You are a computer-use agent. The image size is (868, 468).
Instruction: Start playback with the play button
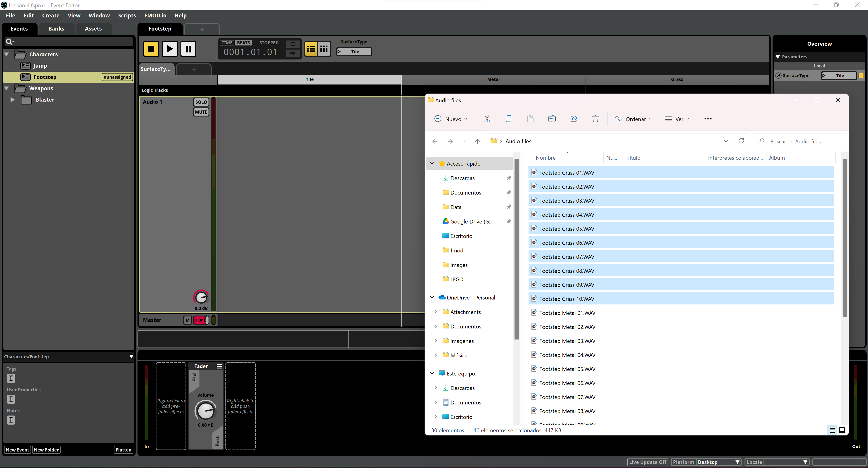tap(169, 49)
